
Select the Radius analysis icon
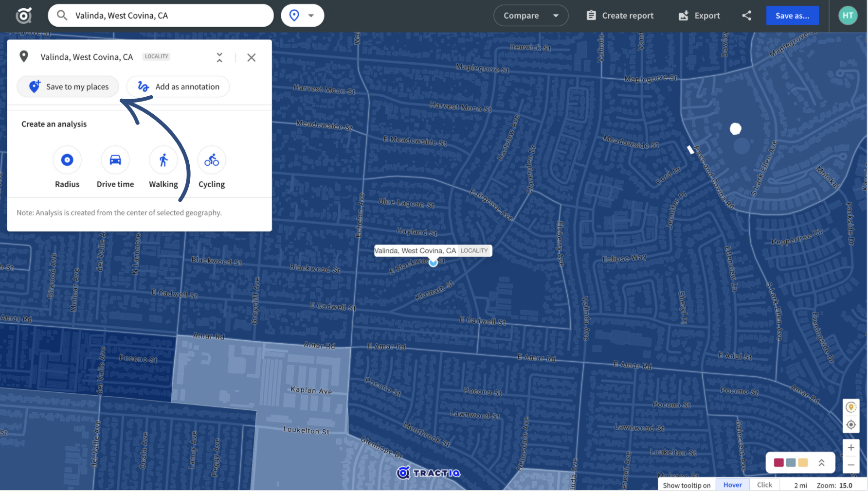pyautogui.click(x=67, y=160)
